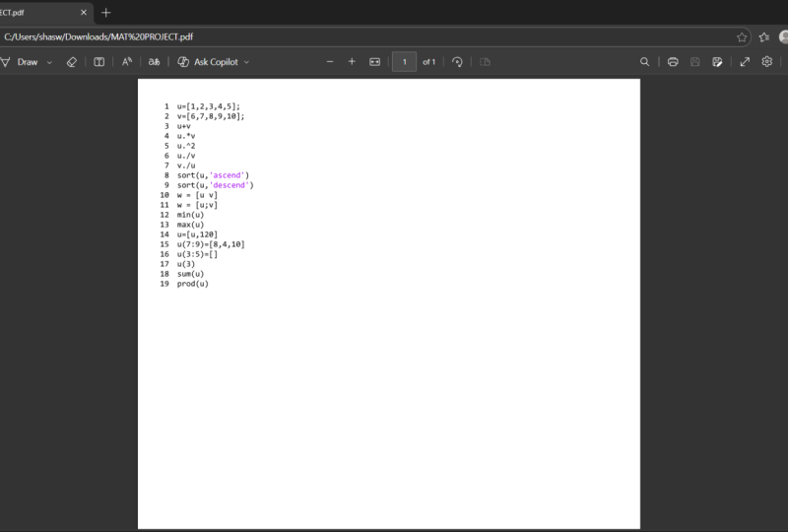The image size is (788, 532).
Task: Click the line w = [u;v]
Action: click(x=197, y=205)
